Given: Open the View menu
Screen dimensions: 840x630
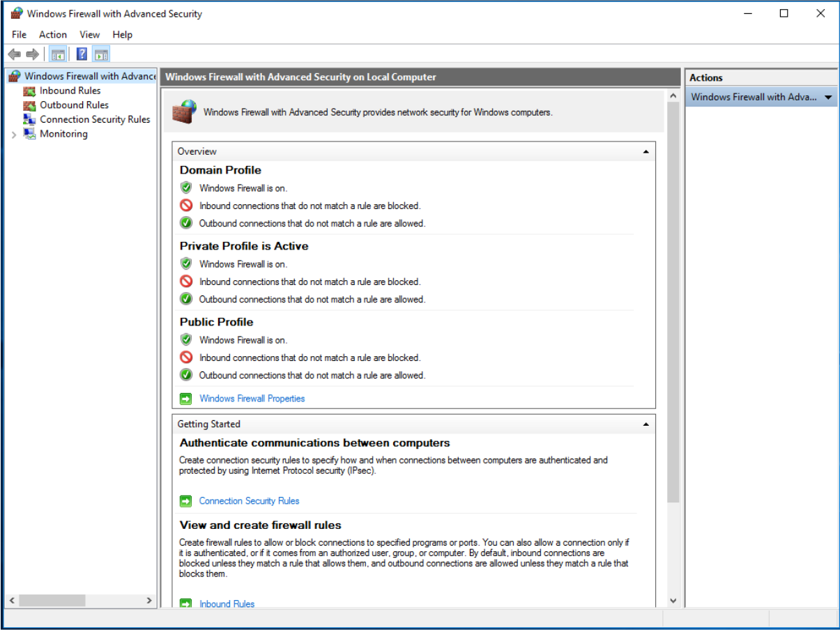Looking at the screenshot, I should (89, 34).
